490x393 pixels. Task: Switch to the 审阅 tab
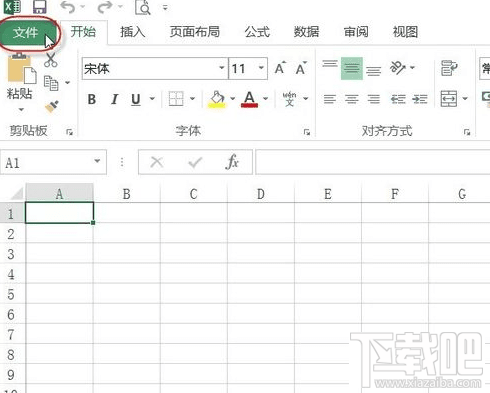[356, 32]
